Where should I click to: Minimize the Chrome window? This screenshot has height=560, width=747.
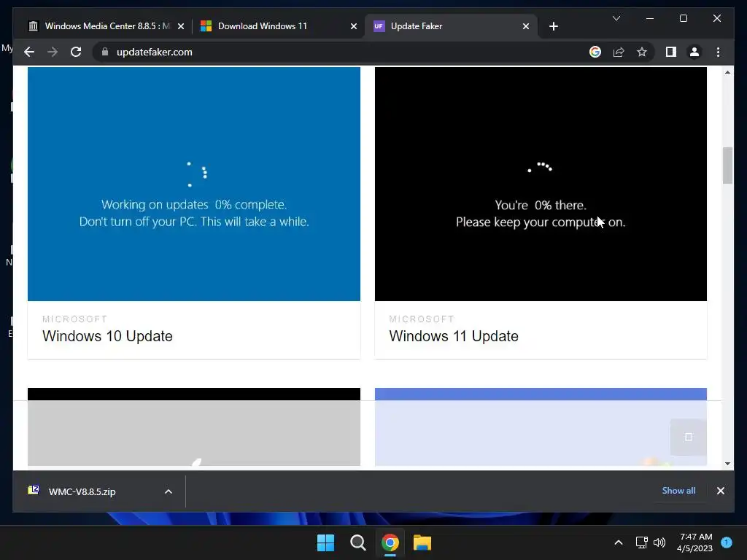[650, 18]
